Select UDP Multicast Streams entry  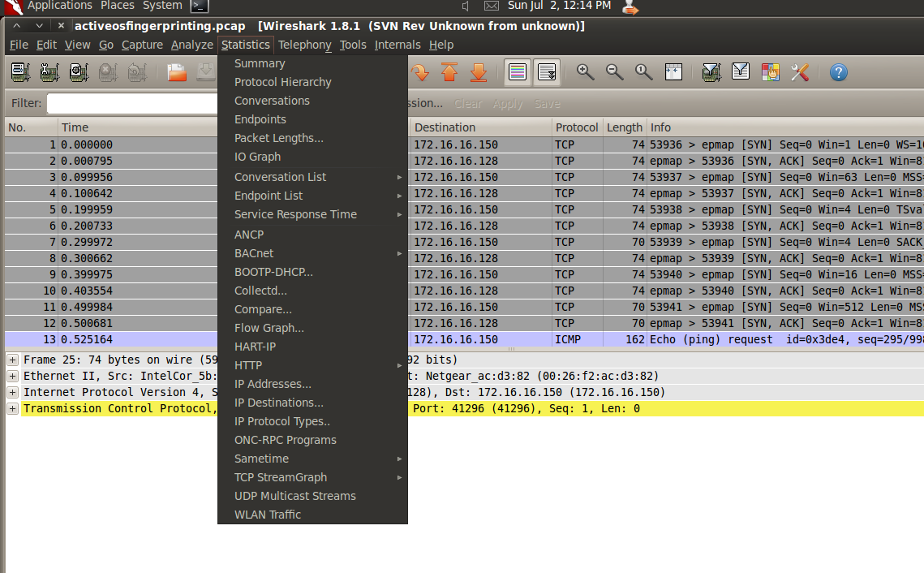312,496
